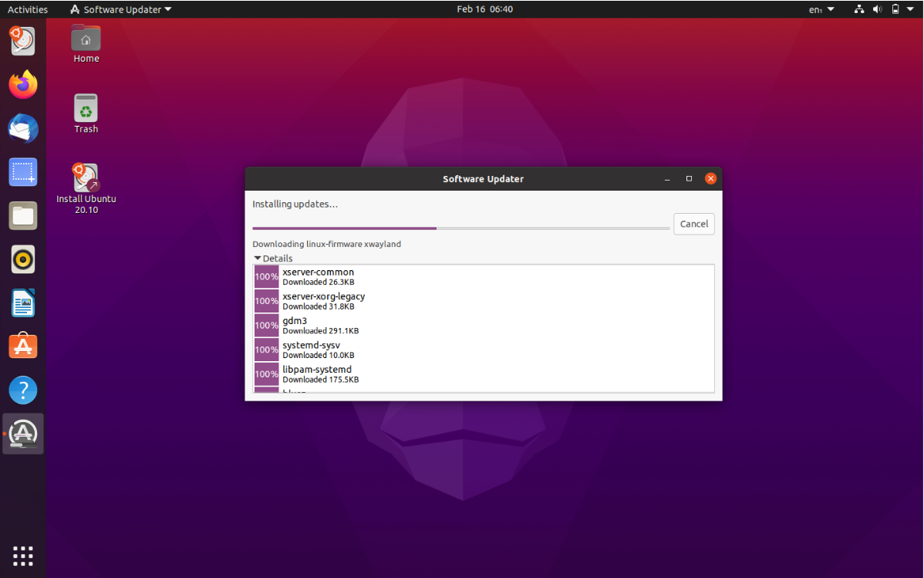Open the clock calendar at Feb 16
Viewport: 924px width, 578px height.
pos(484,9)
